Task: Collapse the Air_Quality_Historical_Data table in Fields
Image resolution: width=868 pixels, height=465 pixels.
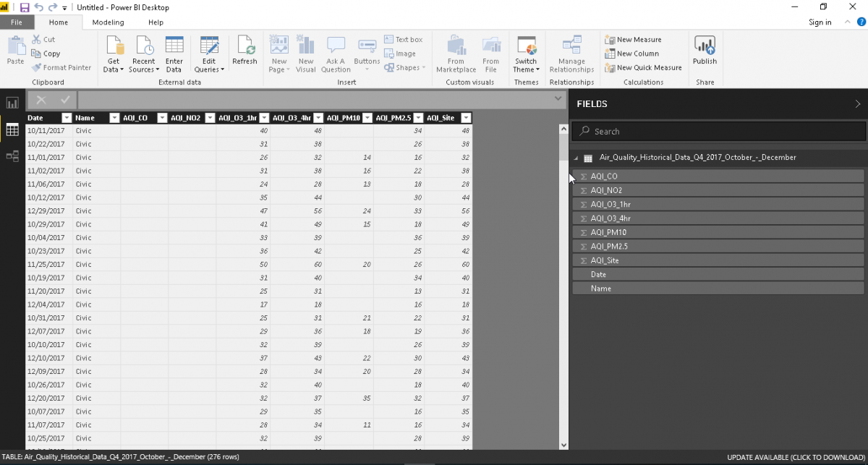Action: coord(576,158)
